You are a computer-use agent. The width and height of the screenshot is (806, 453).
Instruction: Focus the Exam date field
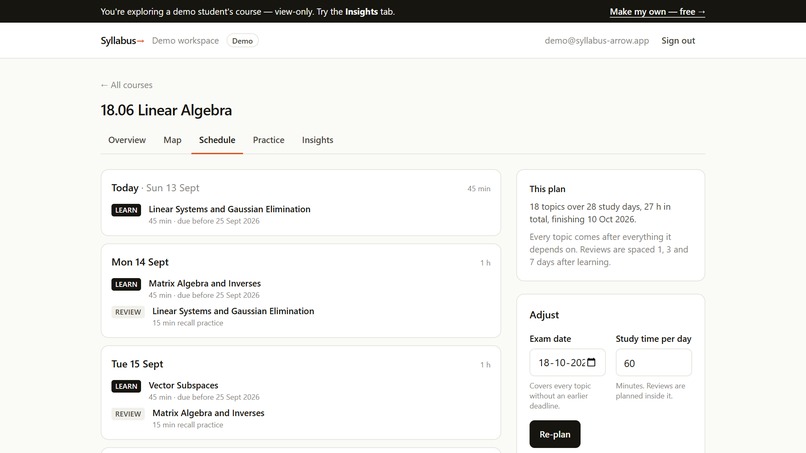click(x=567, y=363)
